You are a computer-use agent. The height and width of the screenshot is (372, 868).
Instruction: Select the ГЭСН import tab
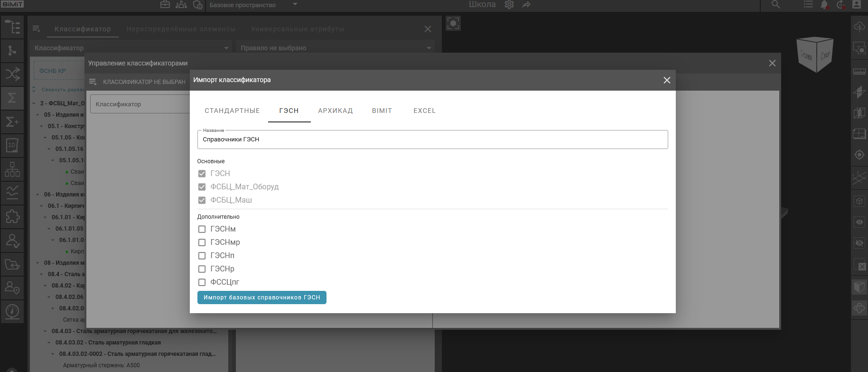click(289, 111)
